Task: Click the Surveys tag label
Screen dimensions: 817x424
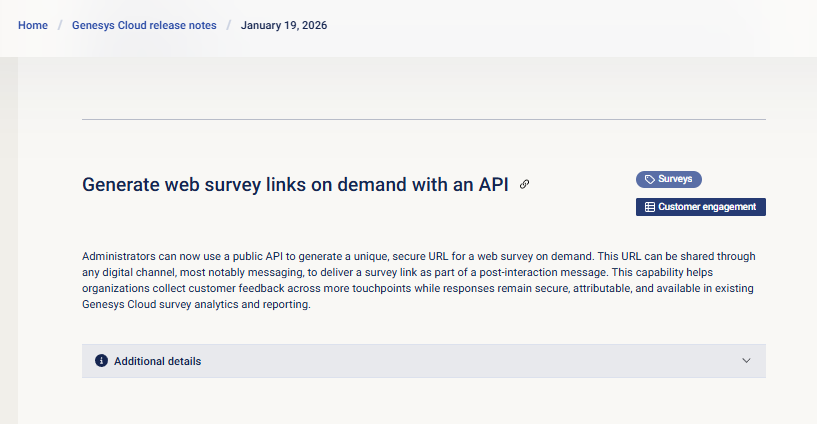Action: (x=675, y=179)
